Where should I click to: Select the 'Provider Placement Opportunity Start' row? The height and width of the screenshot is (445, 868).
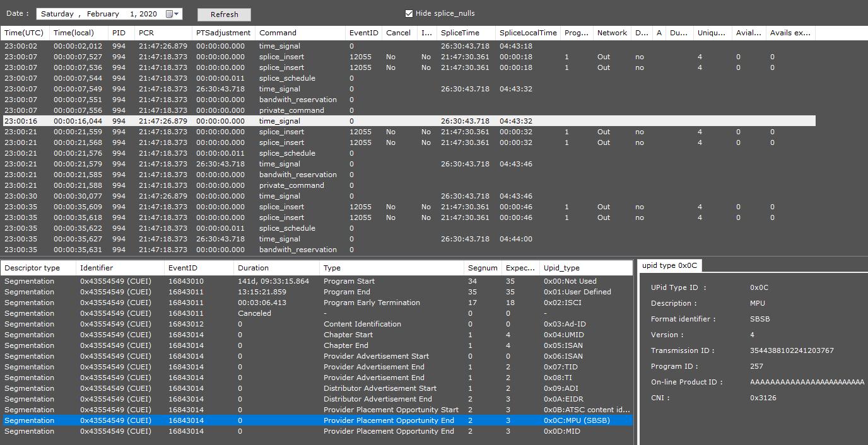[x=317, y=410]
